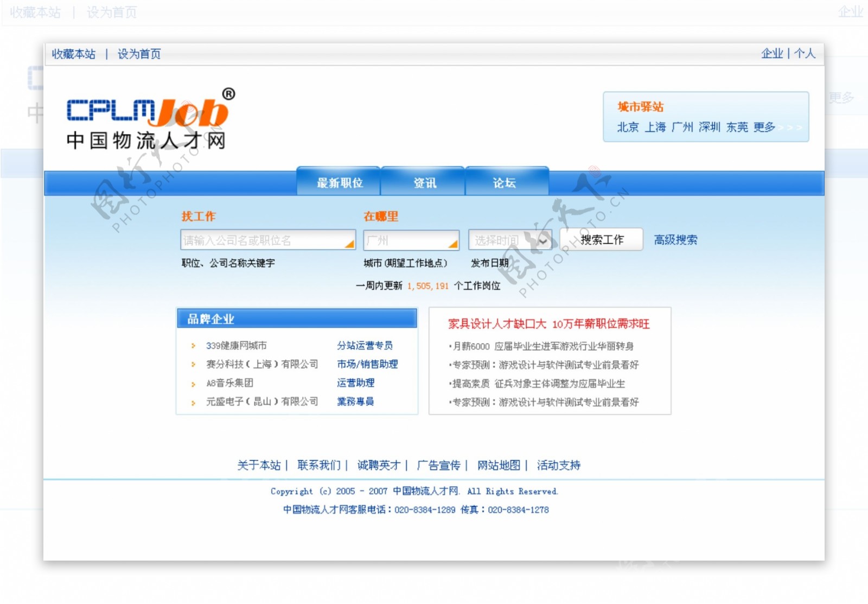Click arrow bullet beside 339健康网城市
The height and width of the screenshot is (604, 868).
193,346
